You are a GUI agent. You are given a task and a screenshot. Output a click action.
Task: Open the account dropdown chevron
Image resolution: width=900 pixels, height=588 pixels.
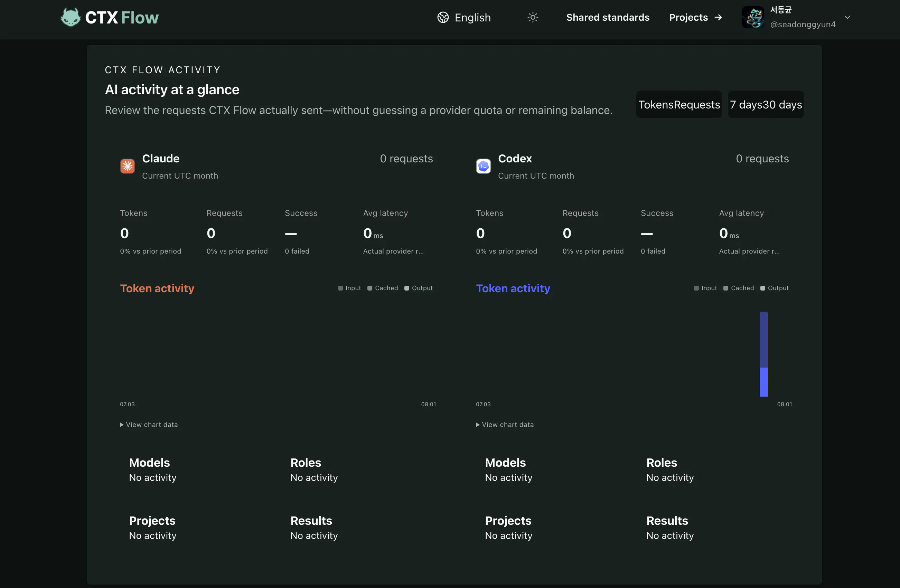coord(847,17)
